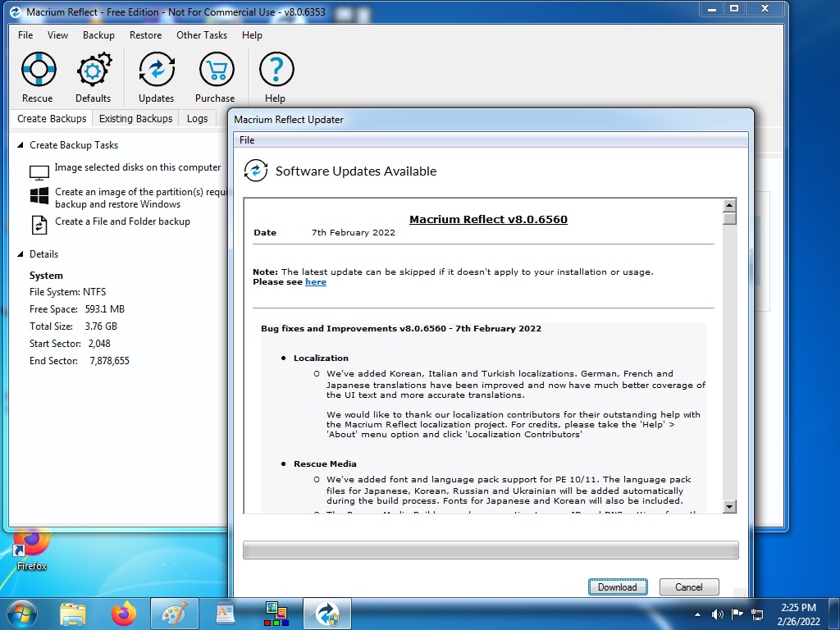
Task: Click the download progress bar
Action: [x=491, y=550]
